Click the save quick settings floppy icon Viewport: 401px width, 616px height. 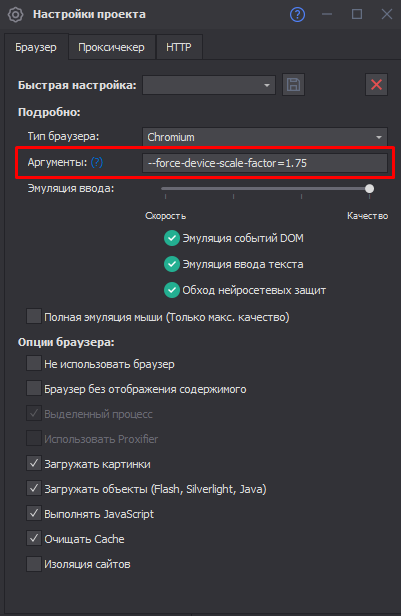click(x=293, y=84)
